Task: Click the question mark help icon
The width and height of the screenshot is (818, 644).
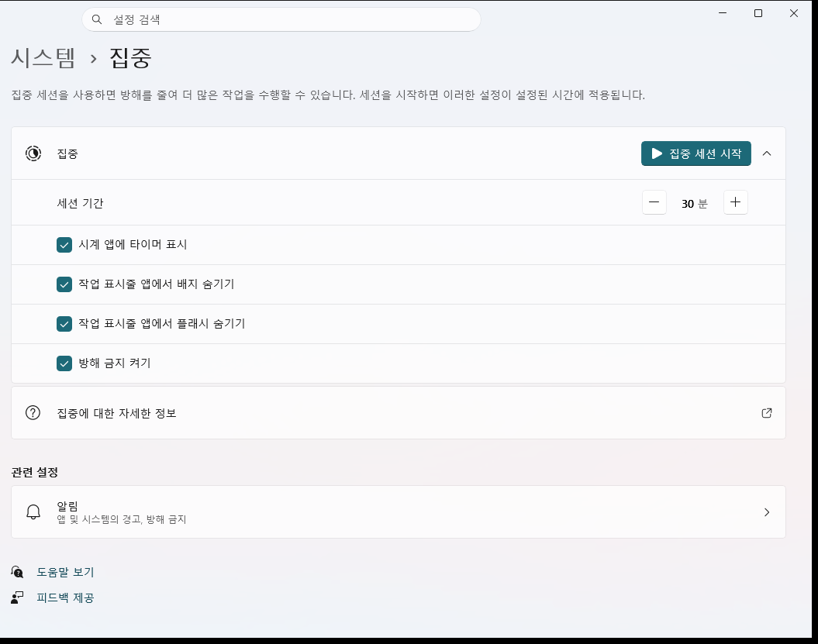Action: pyautogui.click(x=33, y=413)
